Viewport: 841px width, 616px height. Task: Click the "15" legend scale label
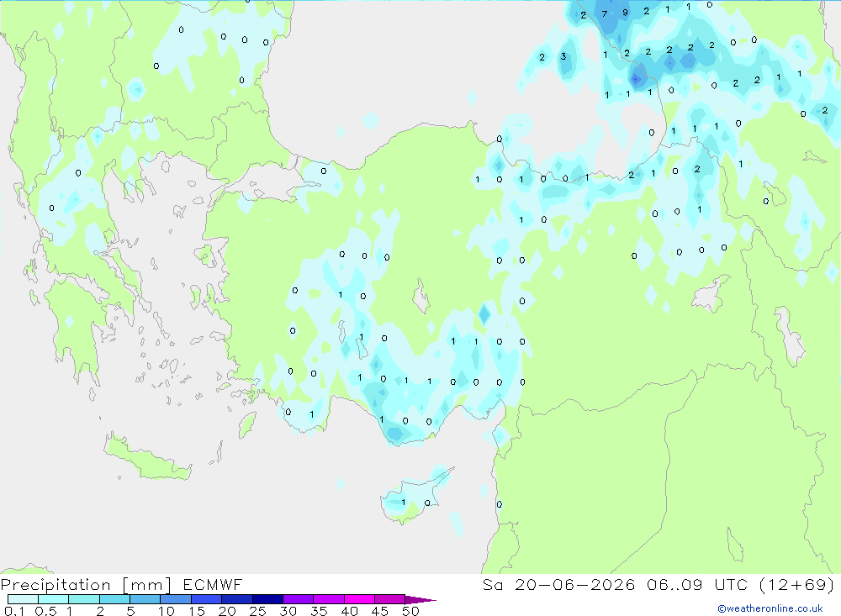pos(197,611)
